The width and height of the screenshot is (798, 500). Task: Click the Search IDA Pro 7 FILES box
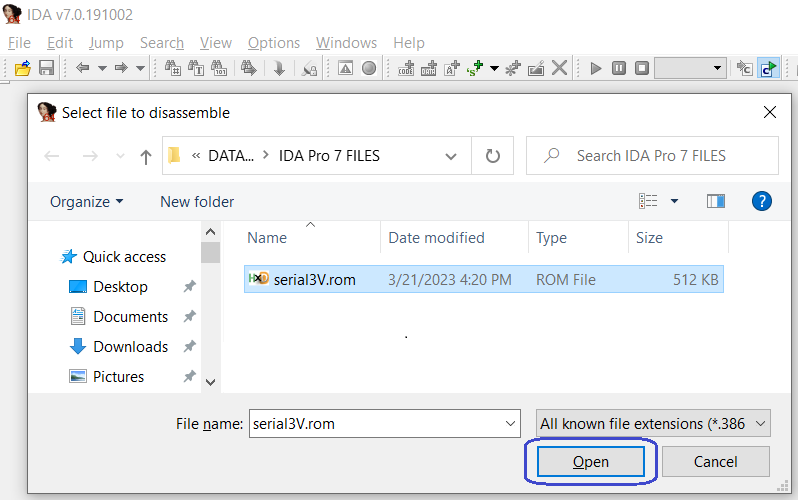652,156
